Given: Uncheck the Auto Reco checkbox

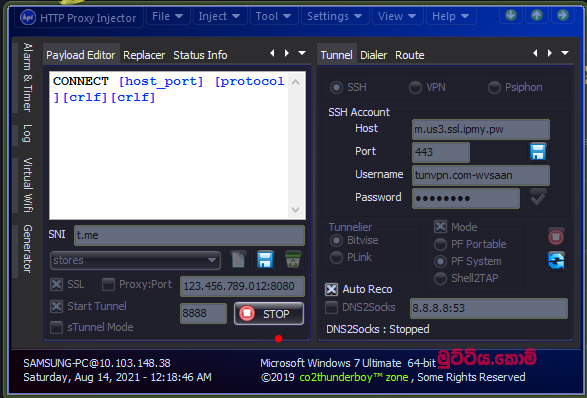Looking at the screenshot, I should point(331,289).
